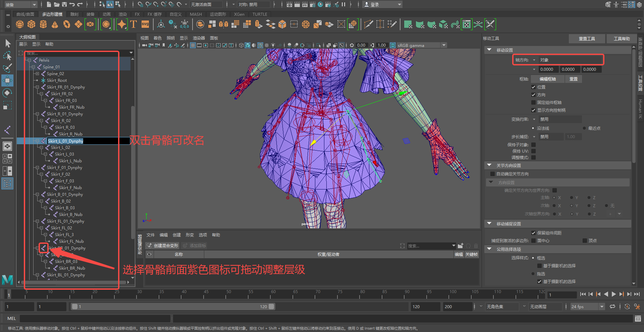
Task: Open the viewport 渲染器 menu
Action: point(199,38)
